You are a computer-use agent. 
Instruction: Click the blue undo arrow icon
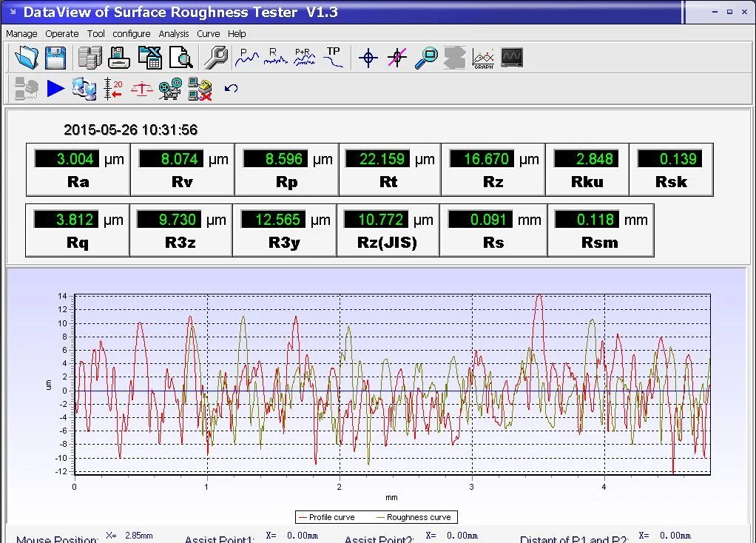point(231,89)
